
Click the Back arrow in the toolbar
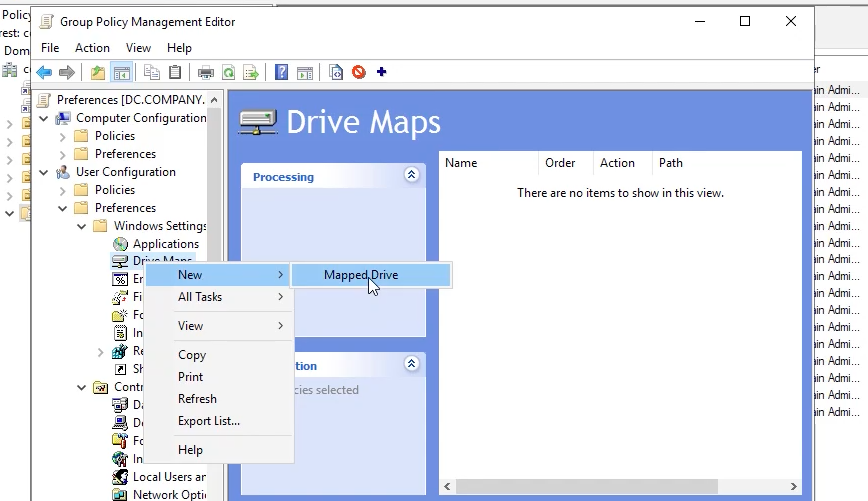click(44, 72)
